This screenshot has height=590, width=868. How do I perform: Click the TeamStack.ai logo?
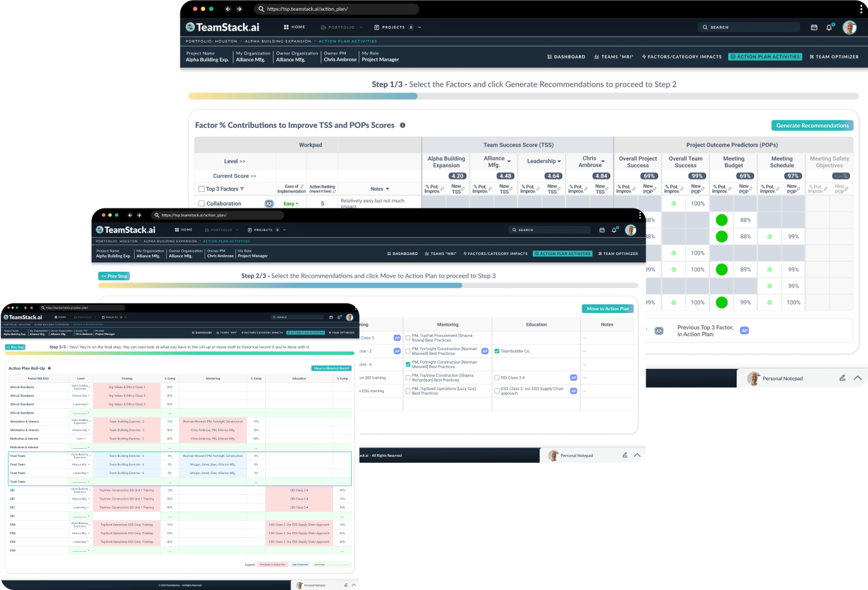(x=222, y=27)
